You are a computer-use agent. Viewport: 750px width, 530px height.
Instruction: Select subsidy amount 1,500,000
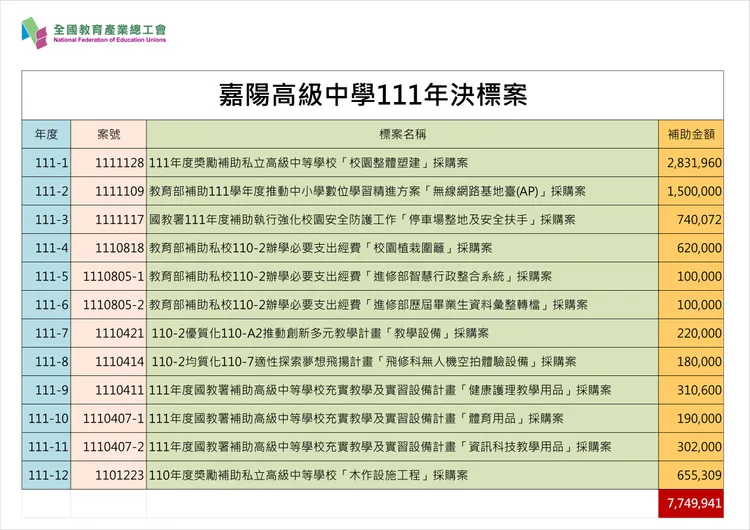(x=691, y=191)
